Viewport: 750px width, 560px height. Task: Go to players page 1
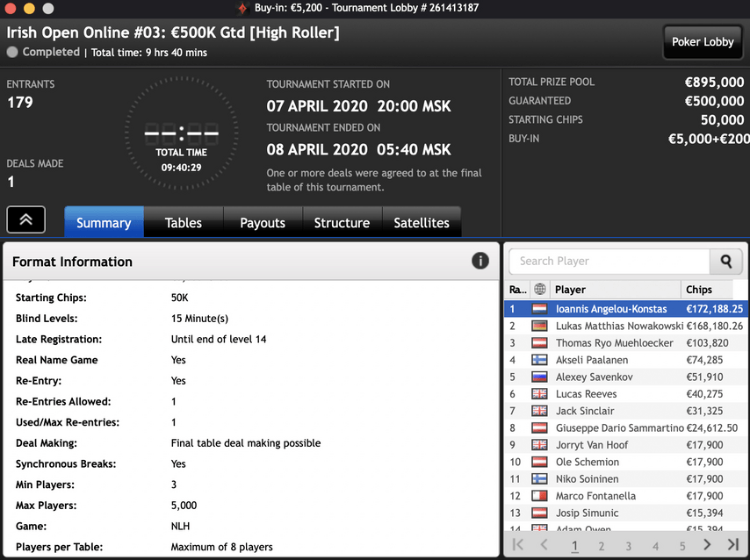[x=574, y=546]
